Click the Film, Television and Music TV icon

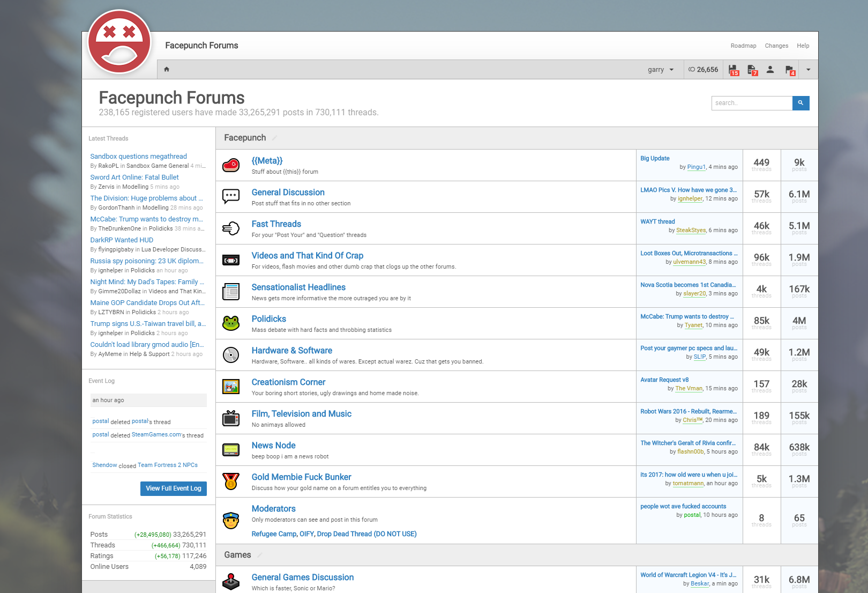pos(231,418)
